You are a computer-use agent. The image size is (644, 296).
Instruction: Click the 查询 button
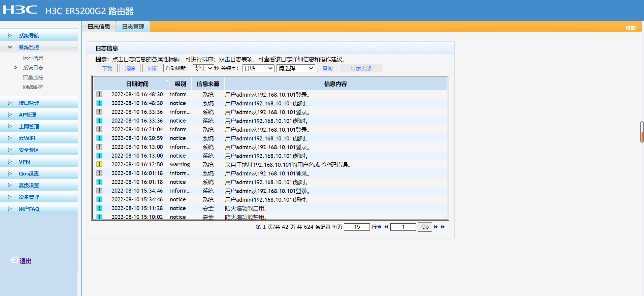(x=327, y=68)
